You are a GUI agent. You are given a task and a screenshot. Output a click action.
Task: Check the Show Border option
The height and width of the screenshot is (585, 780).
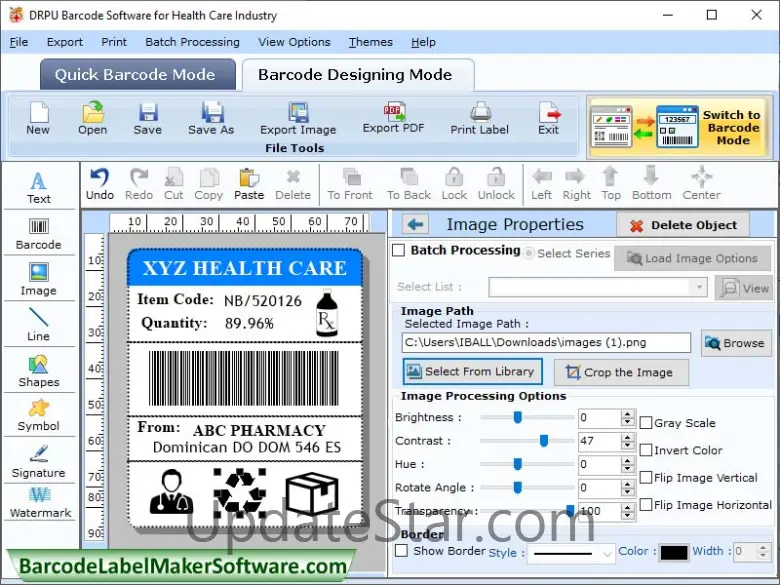401,551
